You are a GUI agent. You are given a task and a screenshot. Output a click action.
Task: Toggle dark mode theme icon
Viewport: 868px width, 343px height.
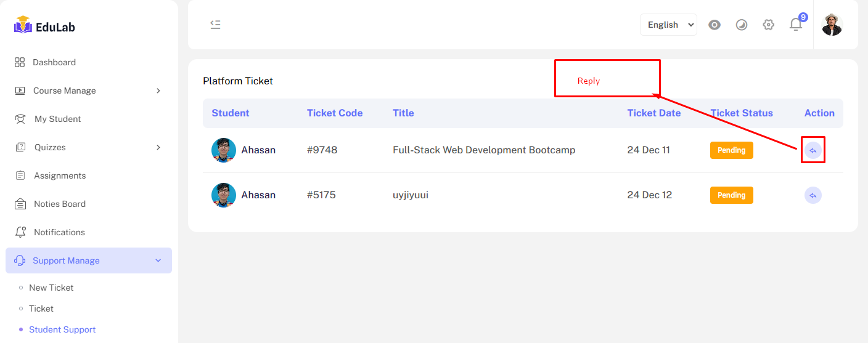coord(742,25)
